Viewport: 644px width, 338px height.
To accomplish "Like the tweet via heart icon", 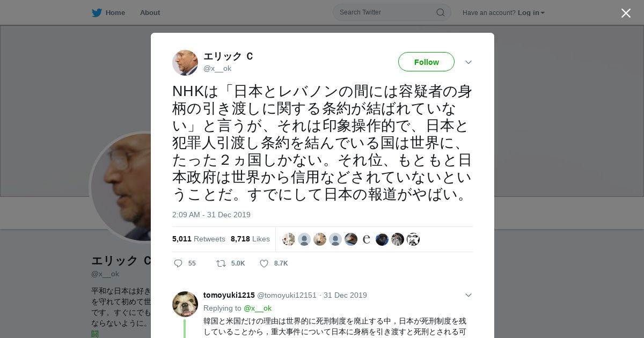I will point(264,263).
